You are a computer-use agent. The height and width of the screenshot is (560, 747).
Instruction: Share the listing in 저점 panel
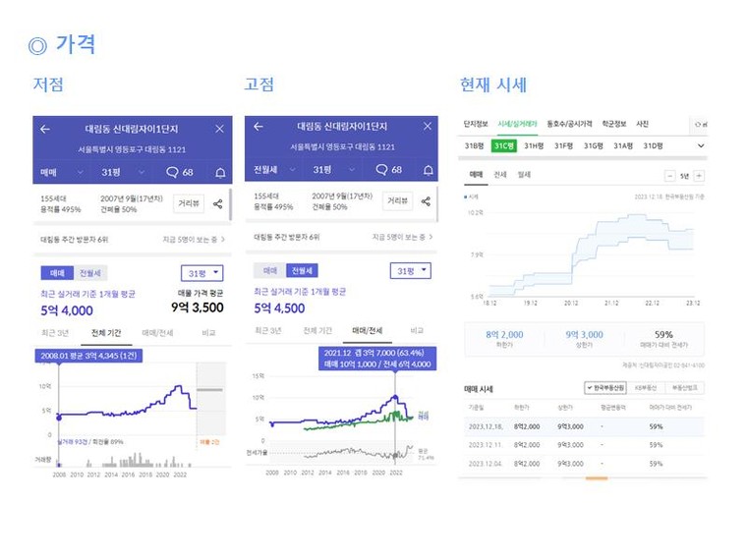click(x=218, y=203)
